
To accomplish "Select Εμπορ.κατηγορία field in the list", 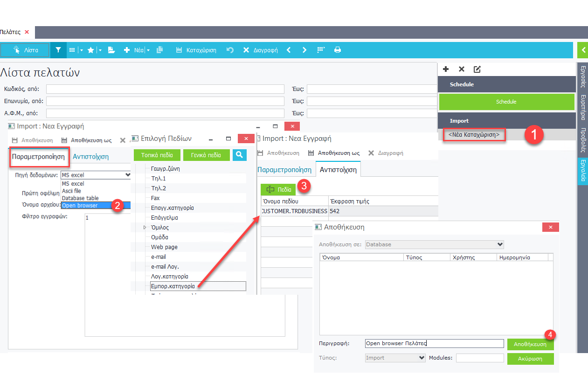I will 173,286.
